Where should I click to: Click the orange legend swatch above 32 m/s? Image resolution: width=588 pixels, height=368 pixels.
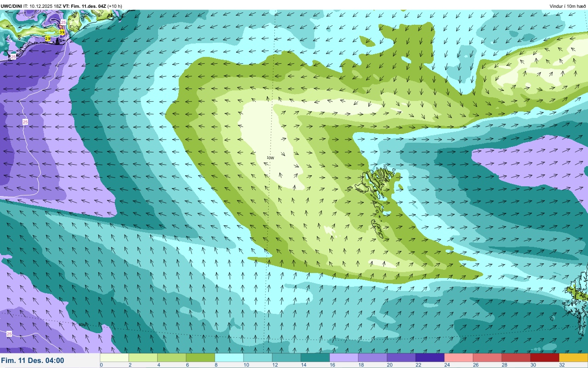point(574,357)
